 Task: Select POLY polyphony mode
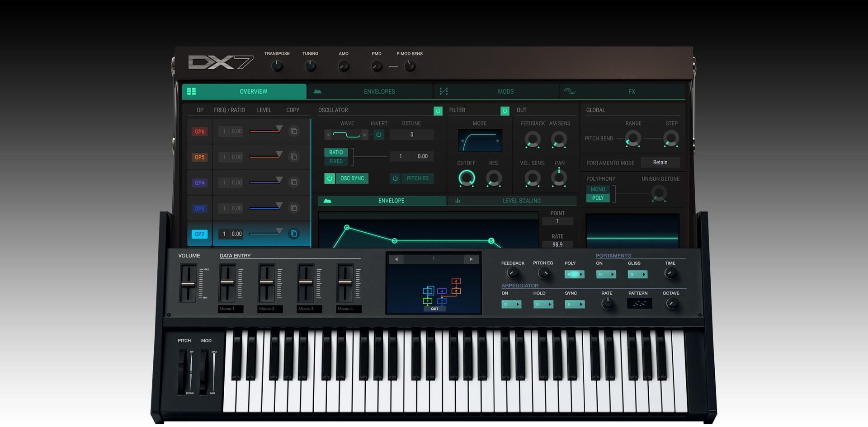[598, 198]
